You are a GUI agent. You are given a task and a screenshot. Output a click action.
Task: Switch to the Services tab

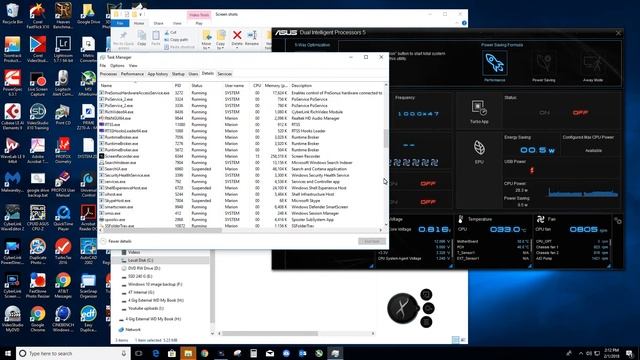224,74
